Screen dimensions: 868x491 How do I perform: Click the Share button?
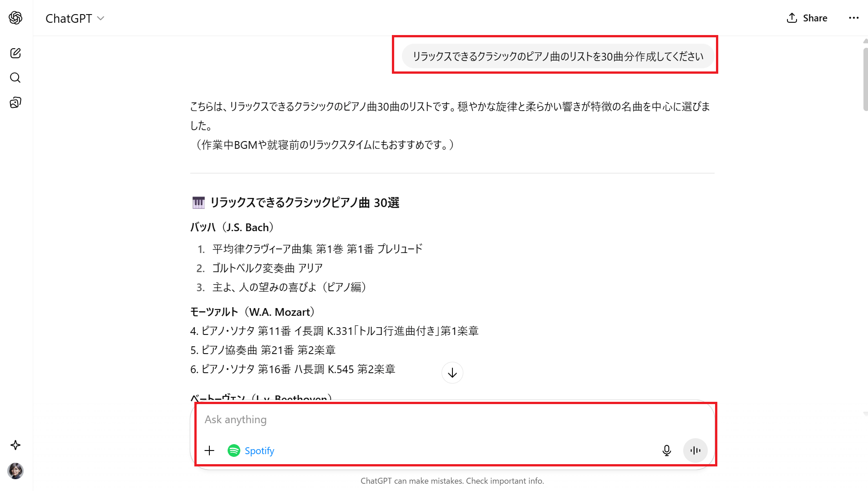pyautogui.click(x=807, y=18)
